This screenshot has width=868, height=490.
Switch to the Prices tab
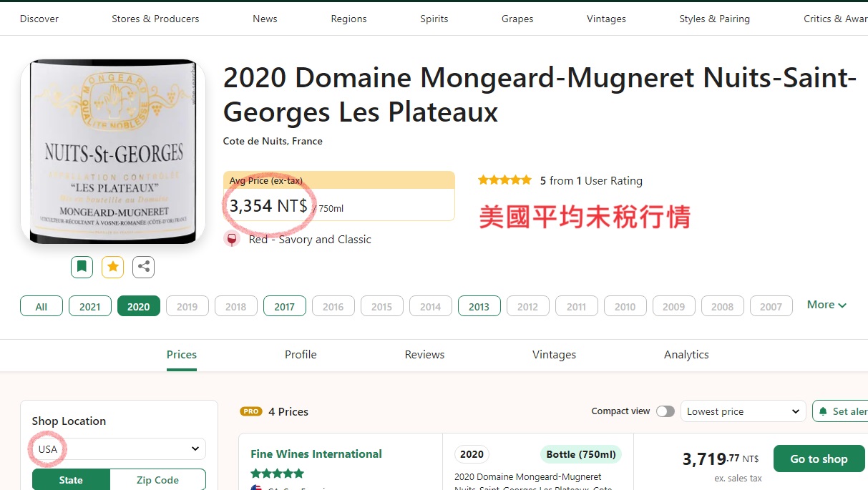(182, 355)
